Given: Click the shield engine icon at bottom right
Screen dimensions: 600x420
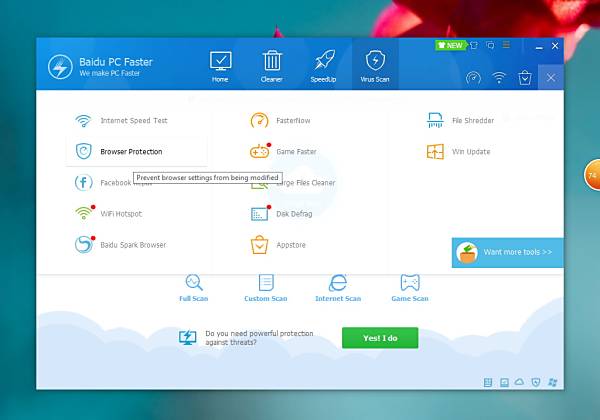Looking at the screenshot, I should pos(536,382).
